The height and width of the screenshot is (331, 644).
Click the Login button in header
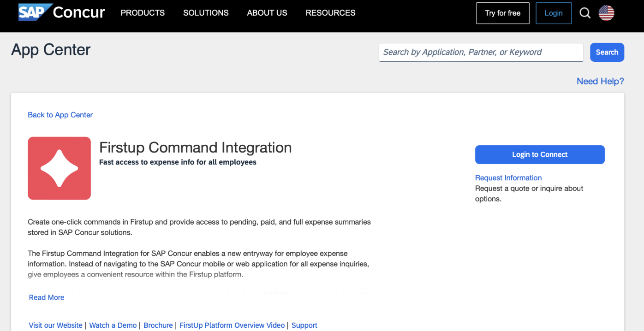554,13
